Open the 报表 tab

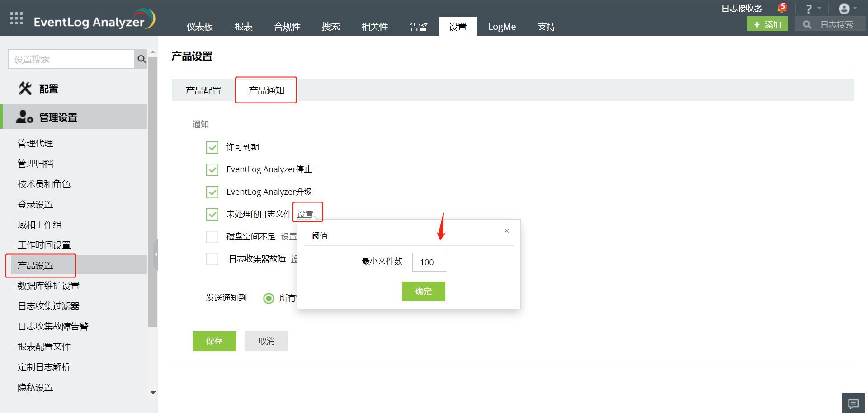point(244,27)
